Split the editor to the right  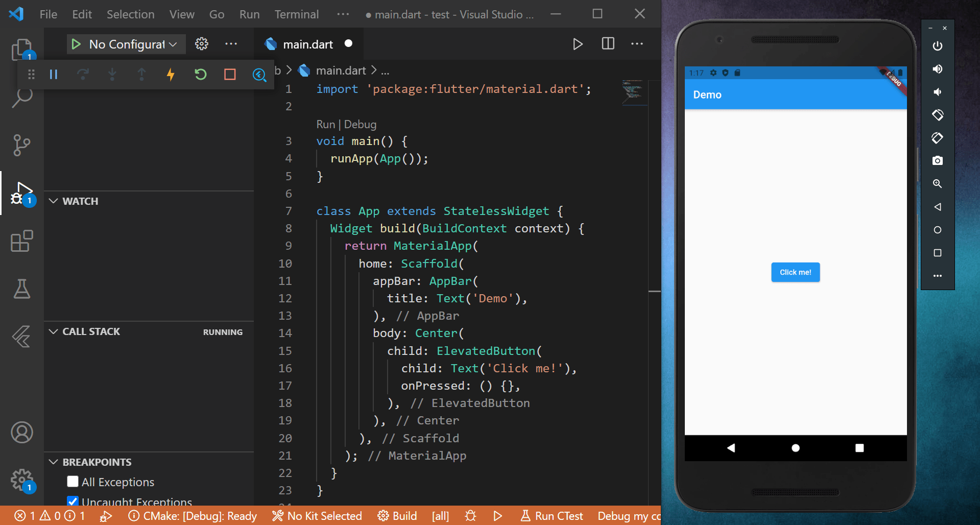click(x=608, y=44)
